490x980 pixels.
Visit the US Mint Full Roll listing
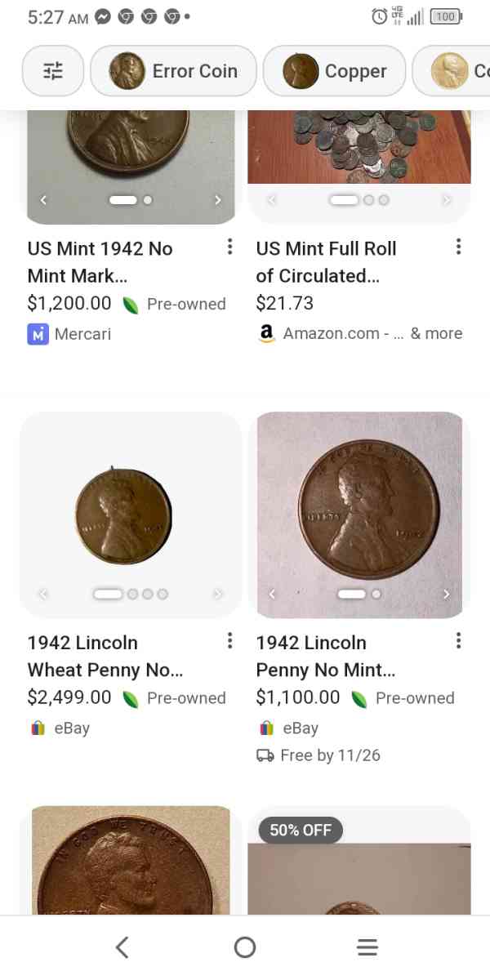pyautogui.click(x=326, y=261)
